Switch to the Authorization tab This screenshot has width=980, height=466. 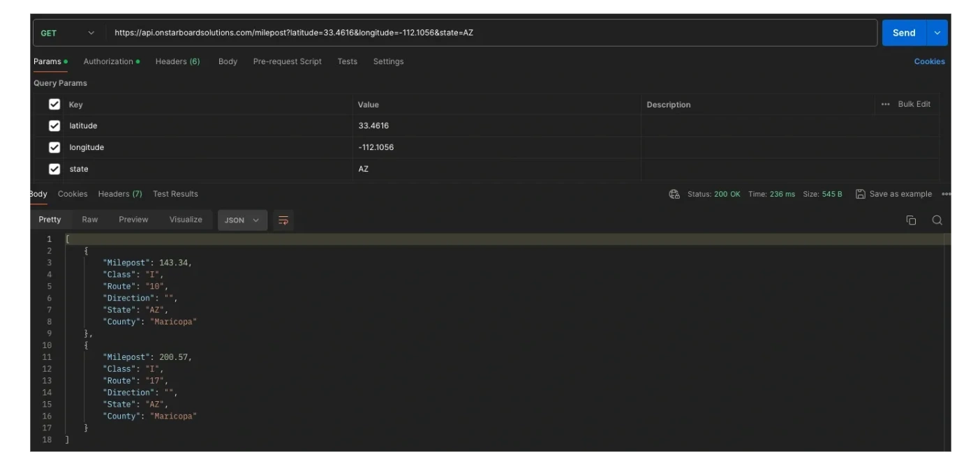[x=108, y=61]
